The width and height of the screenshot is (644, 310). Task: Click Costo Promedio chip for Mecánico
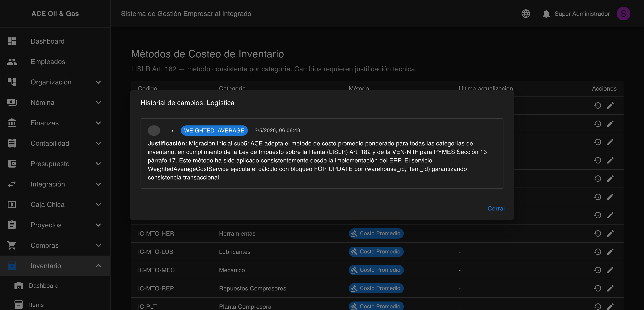pos(376,270)
